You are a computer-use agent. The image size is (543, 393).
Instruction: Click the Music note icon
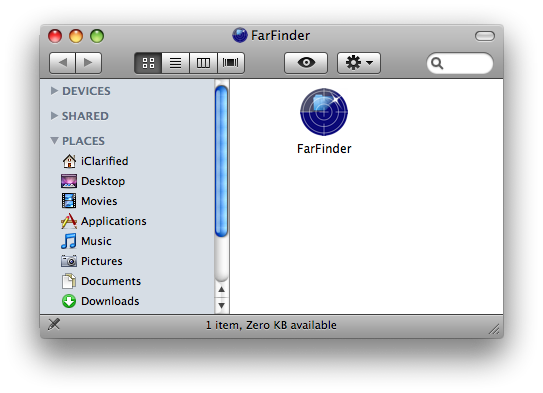pos(69,241)
